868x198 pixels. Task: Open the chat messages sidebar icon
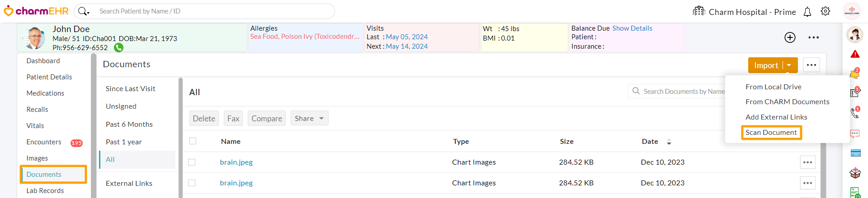tap(855, 134)
